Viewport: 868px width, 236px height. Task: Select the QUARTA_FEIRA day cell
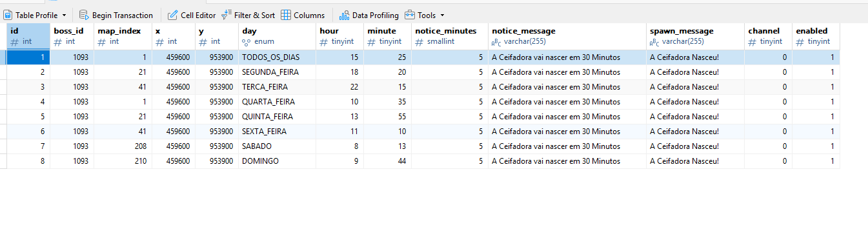pyautogui.click(x=277, y=101)
